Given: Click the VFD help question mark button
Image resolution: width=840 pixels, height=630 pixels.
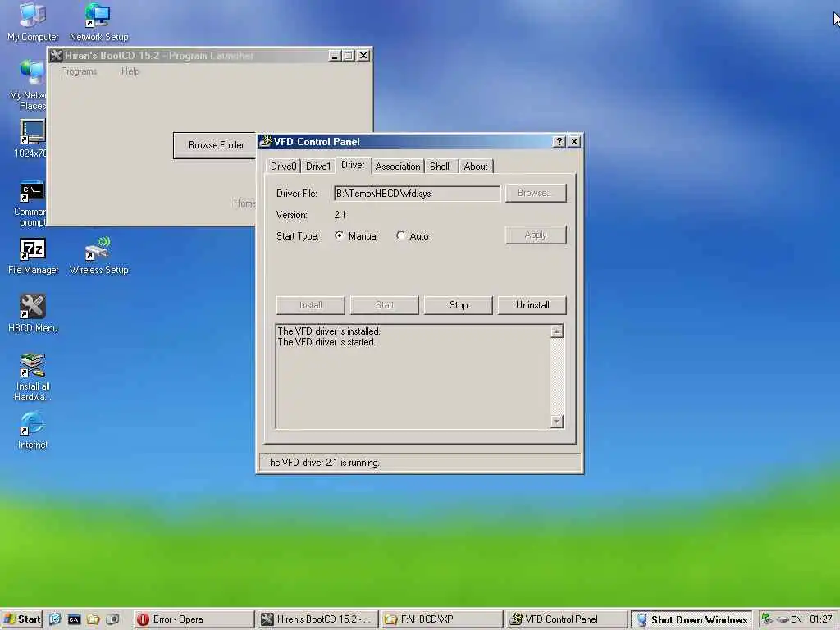Looking at the screenshot, I should pos(559,141).
